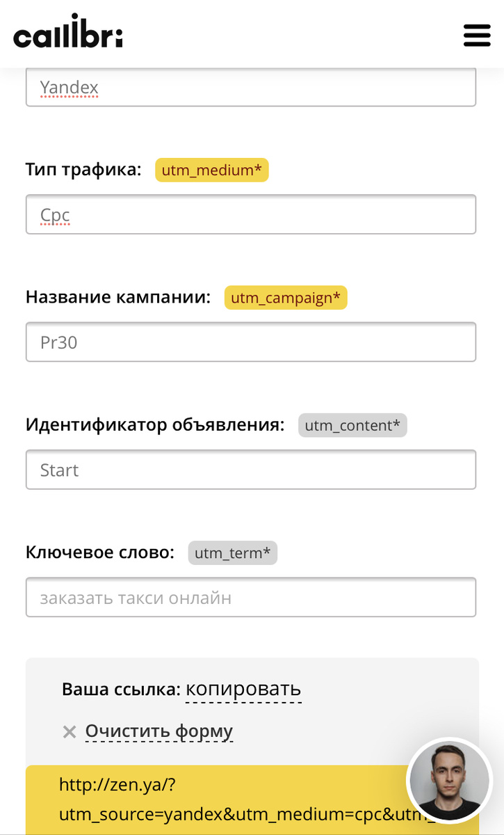Image resolution: width=504 pixels, height=835 pixels.
Task: Click the utm_term gray tag
Action: (x=232, y=553)
